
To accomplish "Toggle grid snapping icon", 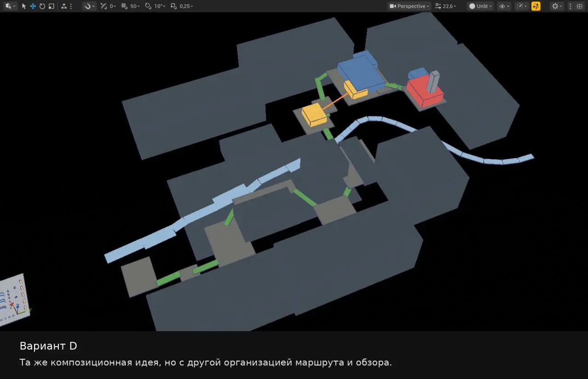I will point(124,6).
